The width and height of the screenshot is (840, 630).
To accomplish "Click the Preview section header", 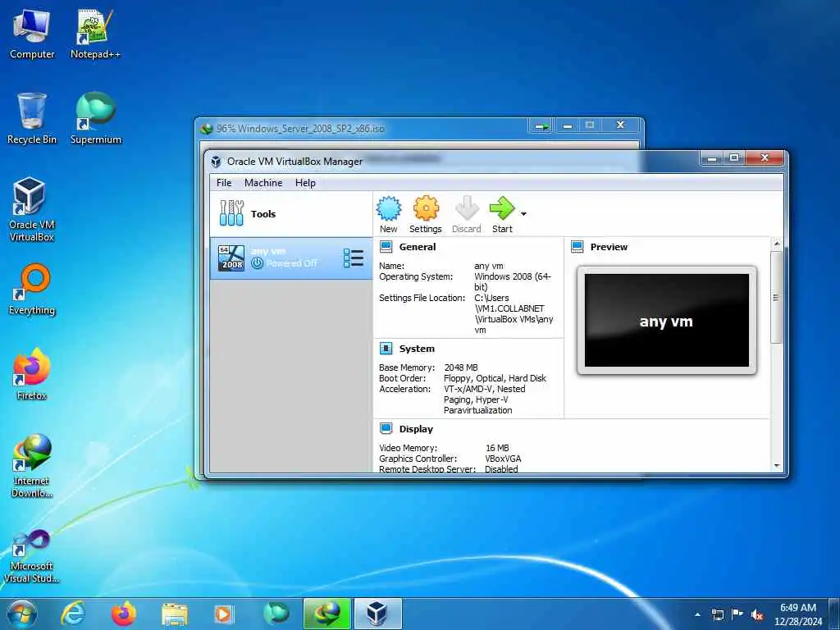I will pyautogui.click(x=609, y=247).
